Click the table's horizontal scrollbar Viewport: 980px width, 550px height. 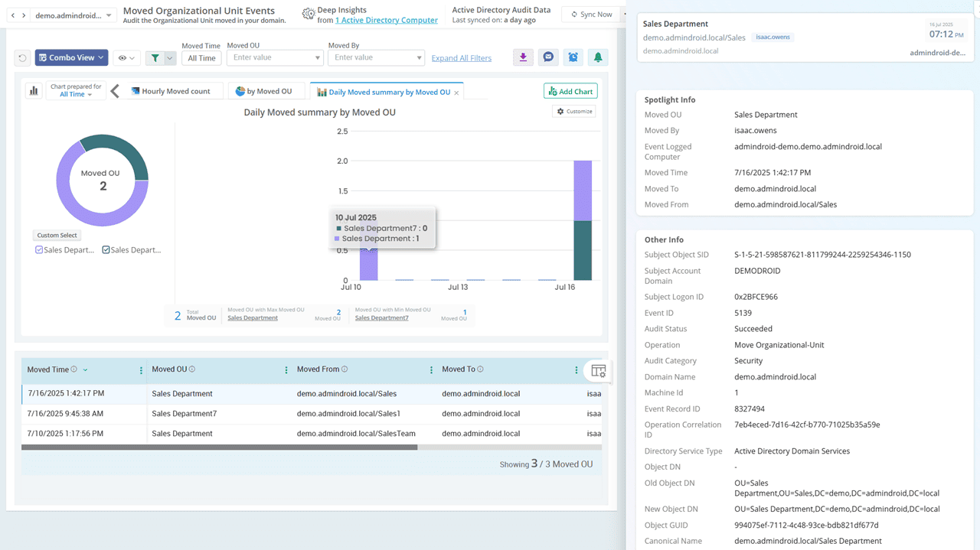coord(219,447)
